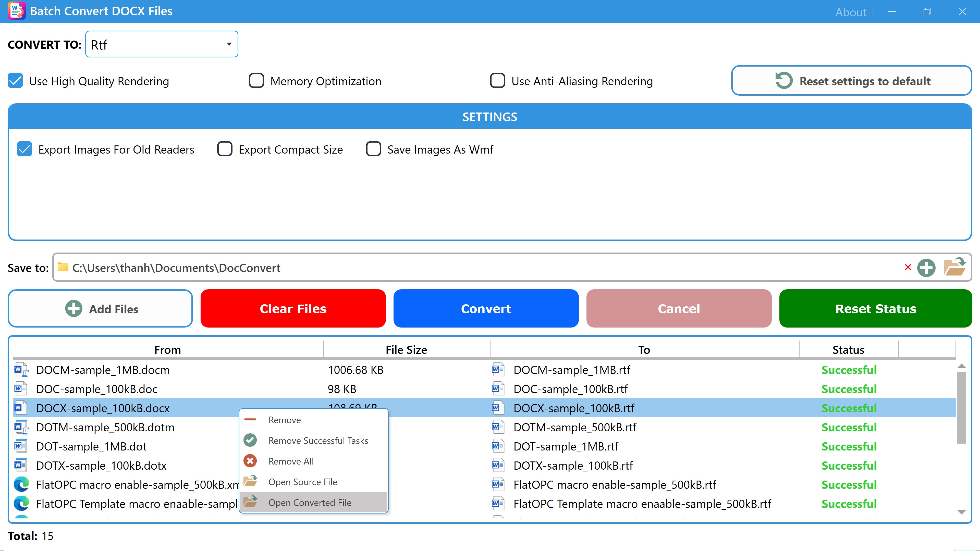Click the Remove All red cross icon
Image resolution: width=980 pixels, height=551 pixels.
tap(250, 461)
